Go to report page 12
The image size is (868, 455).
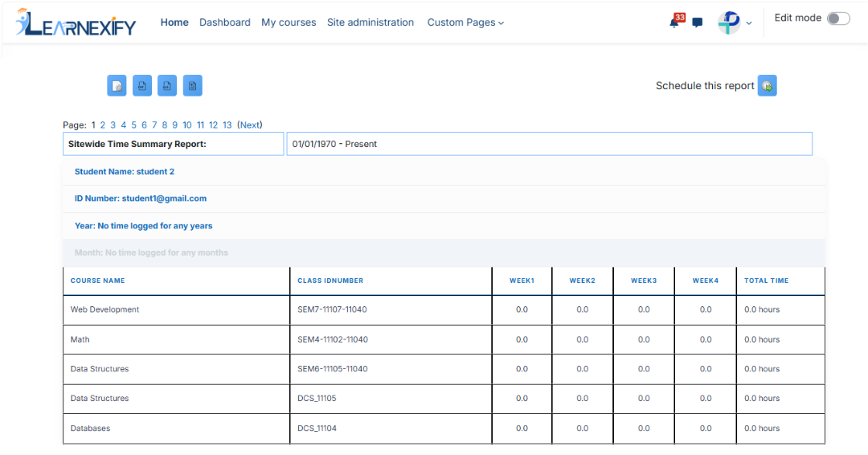tap(213, 125)
